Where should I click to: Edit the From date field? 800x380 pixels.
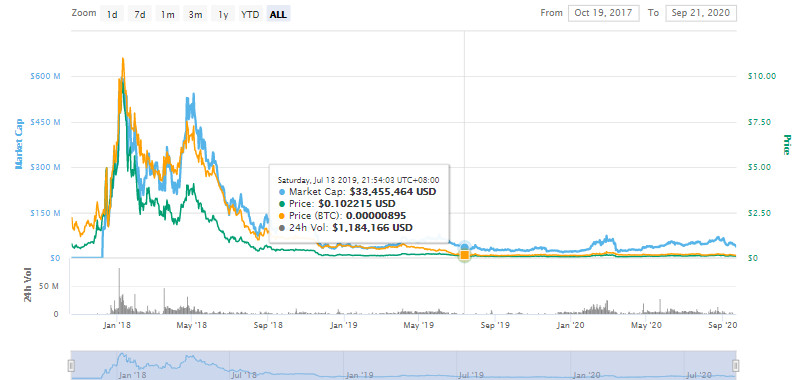pyautogui.click(x=604, y=13)
